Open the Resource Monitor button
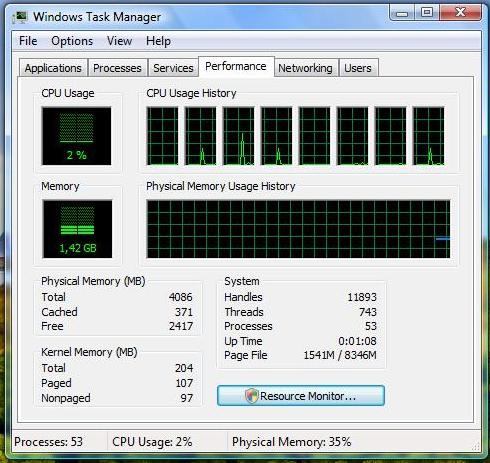490x463 pixels. [x=301, y=396]
